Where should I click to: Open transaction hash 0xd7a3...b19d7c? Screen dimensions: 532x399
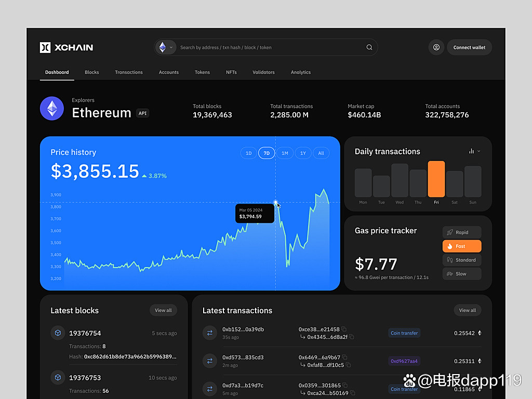243,385
